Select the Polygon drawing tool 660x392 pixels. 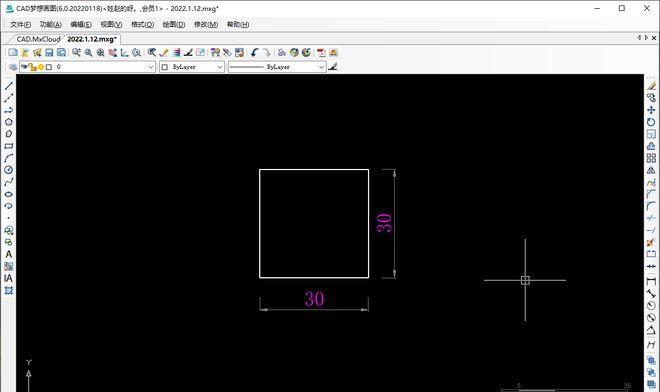coord(8,122)
